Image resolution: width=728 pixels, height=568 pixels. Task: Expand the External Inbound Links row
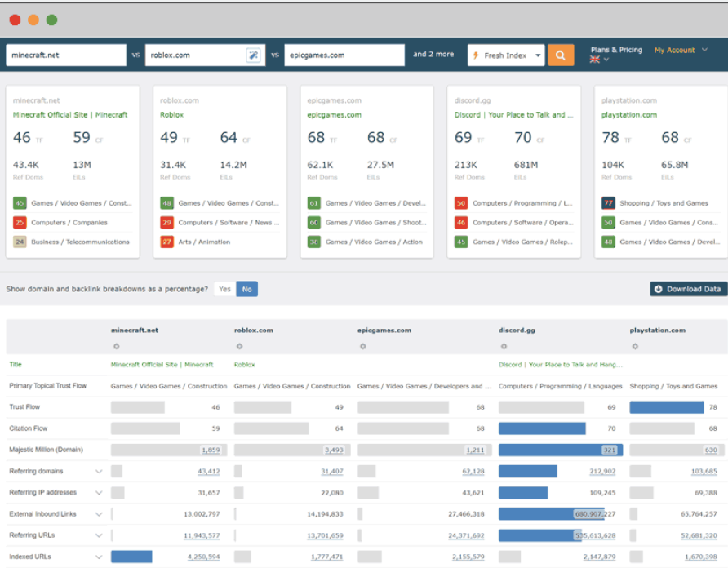click(x=100, y=513)
